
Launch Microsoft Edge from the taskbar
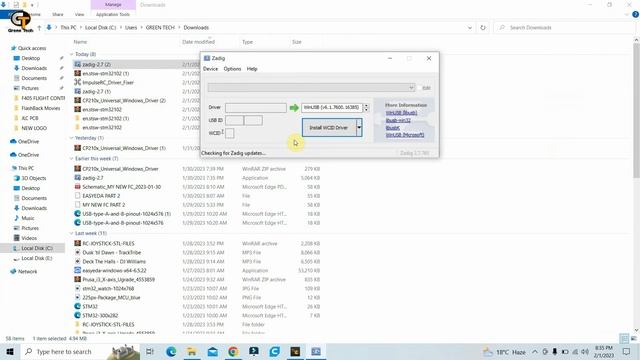[x=171, y=351]
